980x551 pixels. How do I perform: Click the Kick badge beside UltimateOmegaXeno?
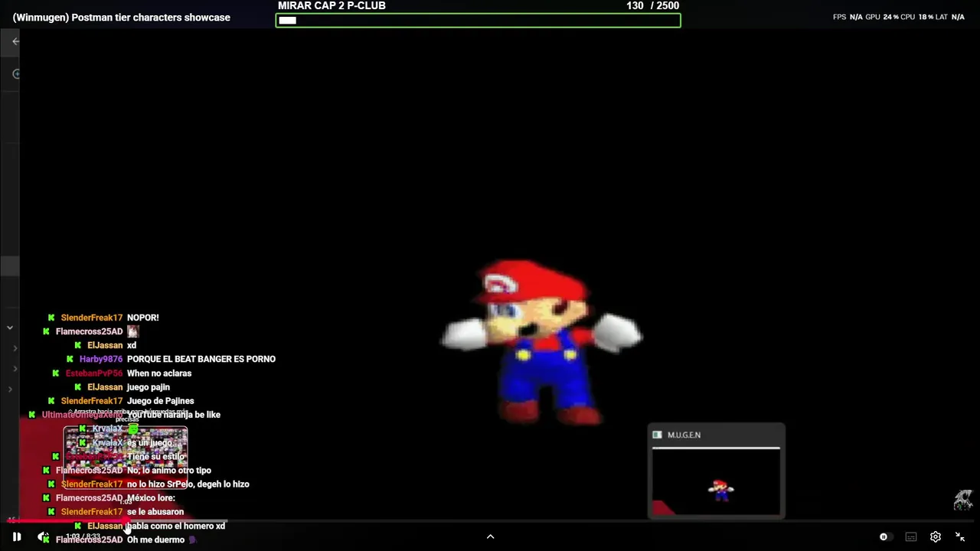coord(32,415)
